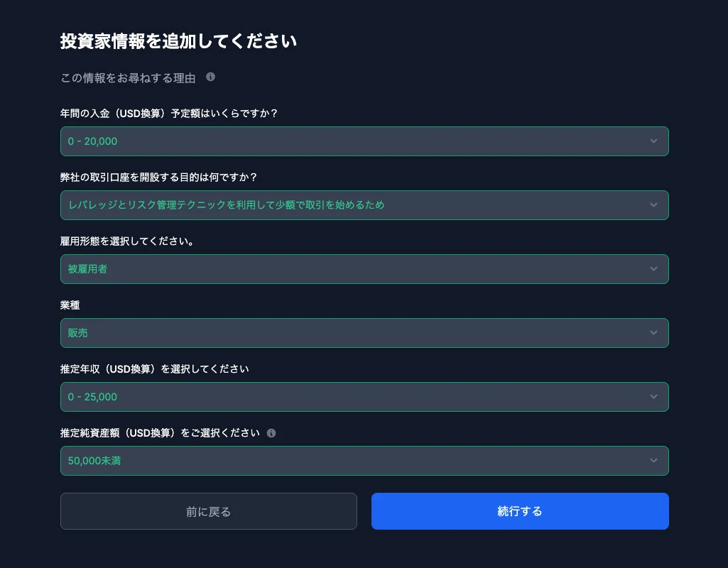Click the chevron on the 業種 dropdown
728x568 pixels.
point(653,332)
